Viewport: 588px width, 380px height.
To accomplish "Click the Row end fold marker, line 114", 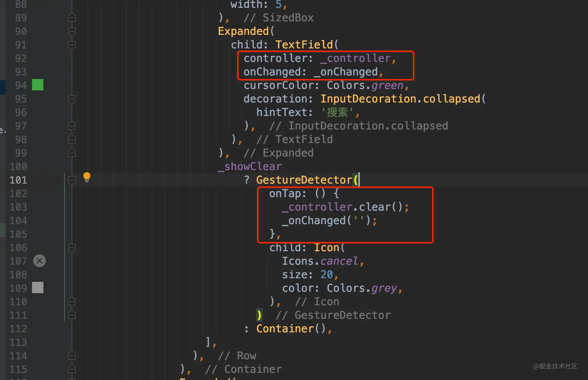I will [x=72, y=355].
